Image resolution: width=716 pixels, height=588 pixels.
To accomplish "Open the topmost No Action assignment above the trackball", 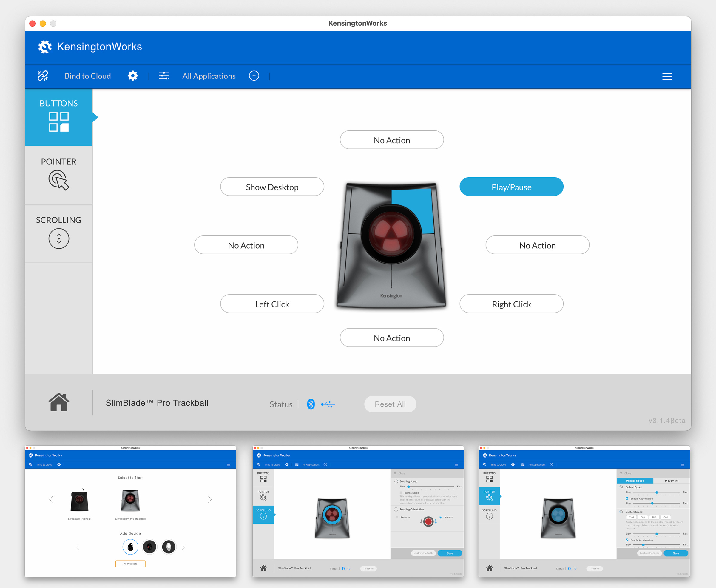I will point(392,140).
